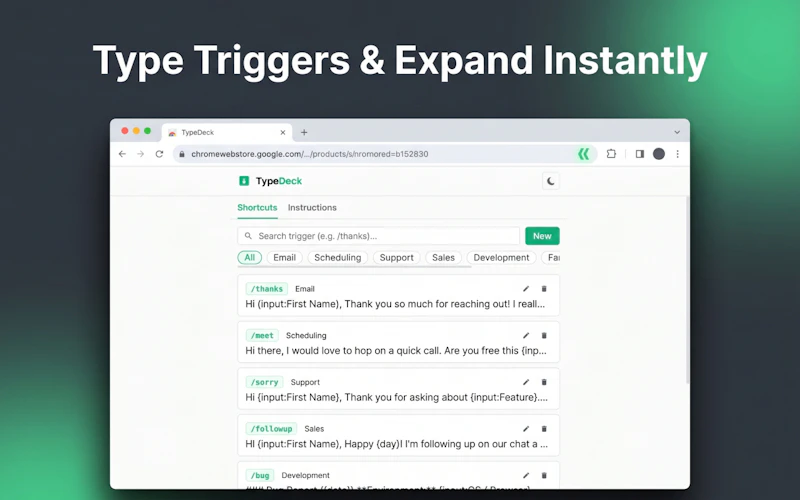Click the Scheduling label on /meet card

point(306,335)
